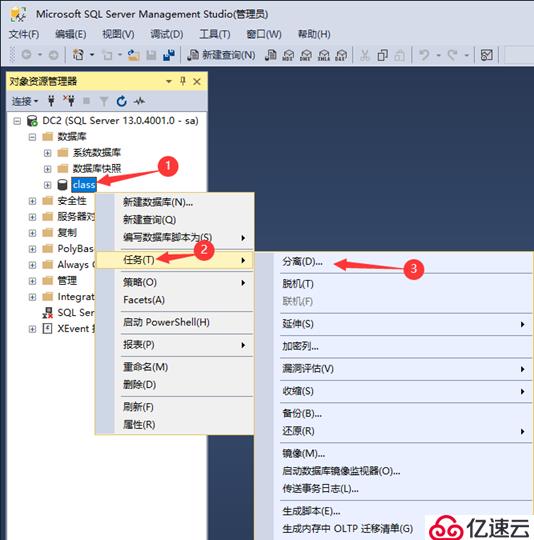The image size is (534, 540).
Task: Click Disconnect plug icon with red X
Action: (69, 101)
